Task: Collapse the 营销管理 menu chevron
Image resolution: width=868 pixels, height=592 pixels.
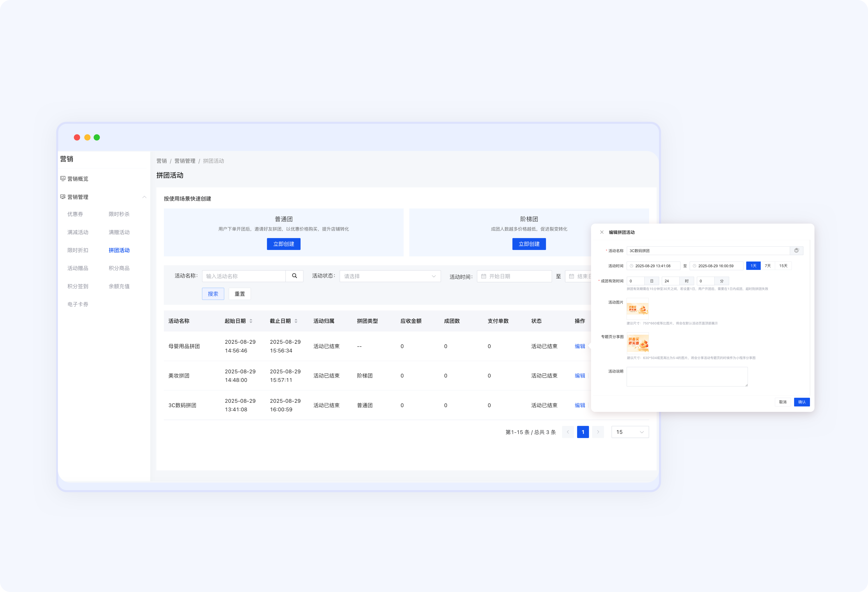Action: tap(144, 197)
